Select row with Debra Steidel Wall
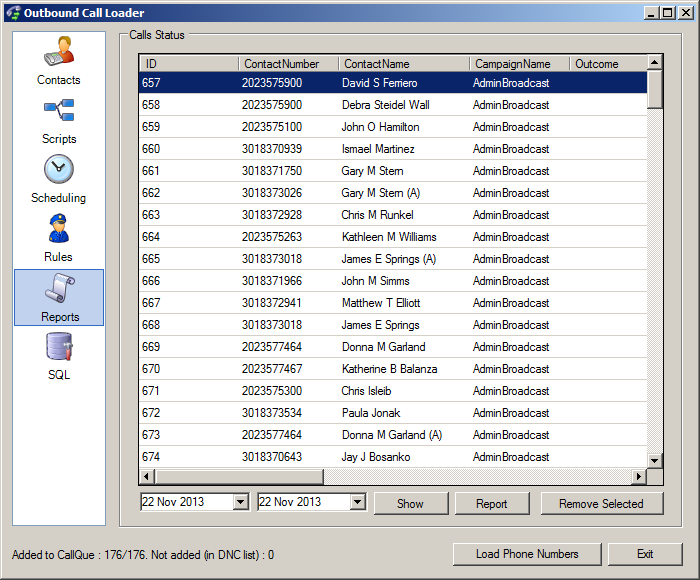The image size is (700, 580). tap(393, 105)
